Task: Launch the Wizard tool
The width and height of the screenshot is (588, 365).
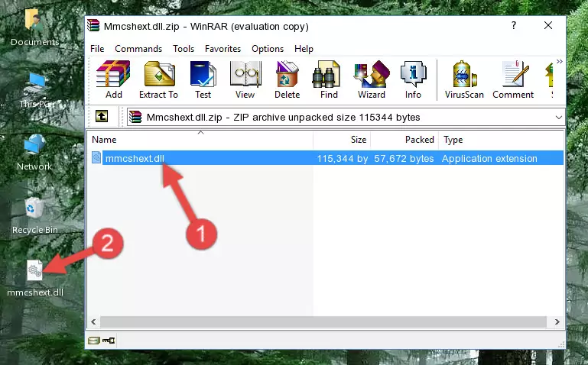Action: click(372, 79)
